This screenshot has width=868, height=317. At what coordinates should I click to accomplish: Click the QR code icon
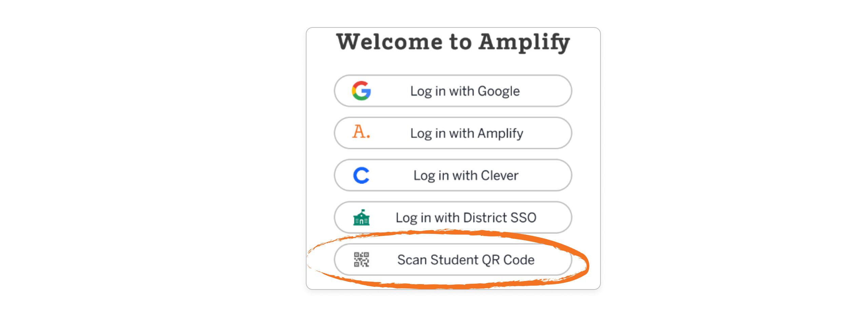361,260
